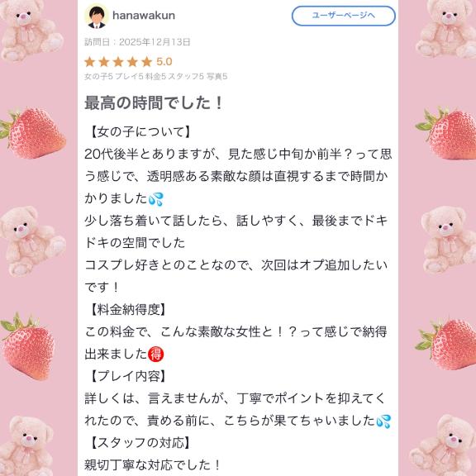
Task: Open the ユーザーページへ button
Action: click(343, 16)
